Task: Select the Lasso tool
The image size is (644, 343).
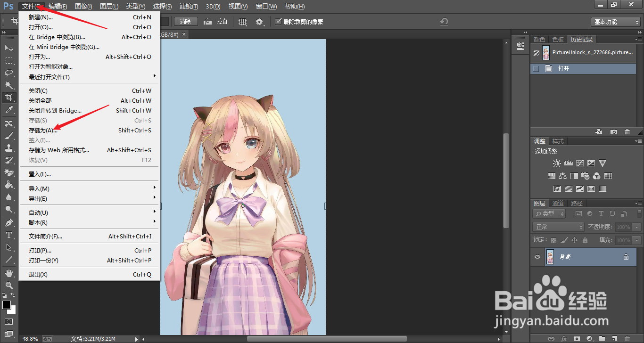Action: point(8,73)
